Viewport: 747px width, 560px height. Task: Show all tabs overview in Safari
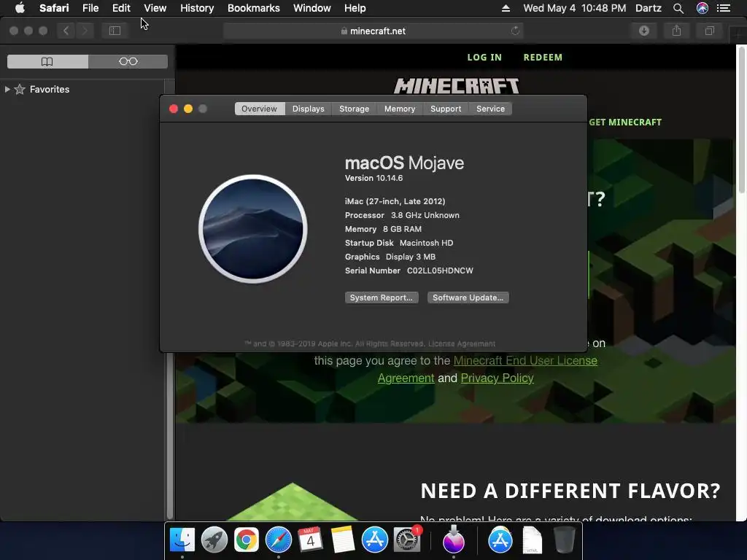[709, 31]
